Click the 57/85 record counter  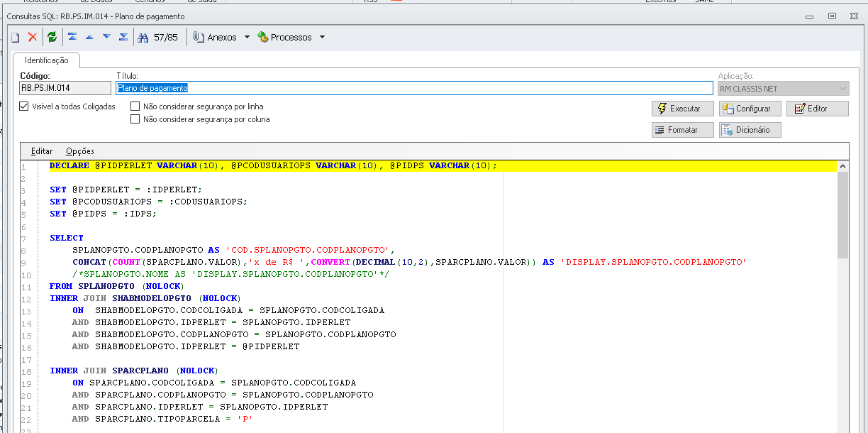click(166, 37)
